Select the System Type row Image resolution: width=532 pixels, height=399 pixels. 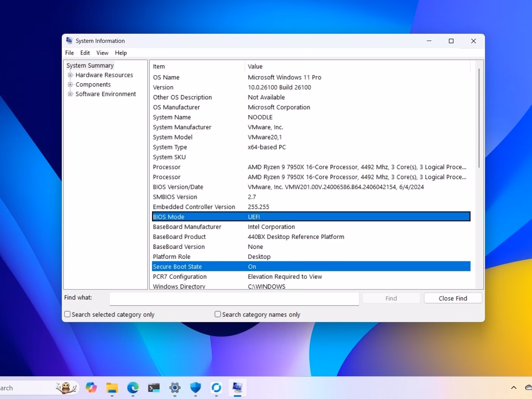pos(311,147)
